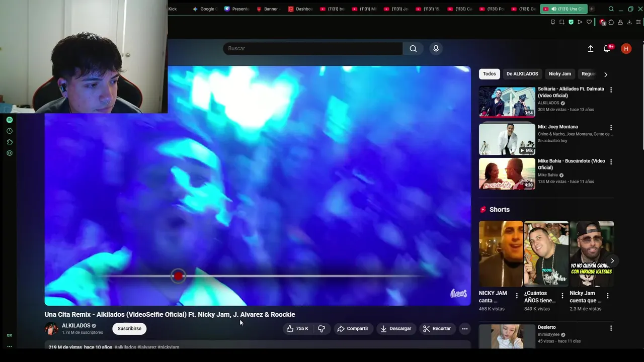This screenshot has height=362, width=644.
Task: Click video title "Una Cita Remix - Alkilados"
Action: [x=170, y=314]
